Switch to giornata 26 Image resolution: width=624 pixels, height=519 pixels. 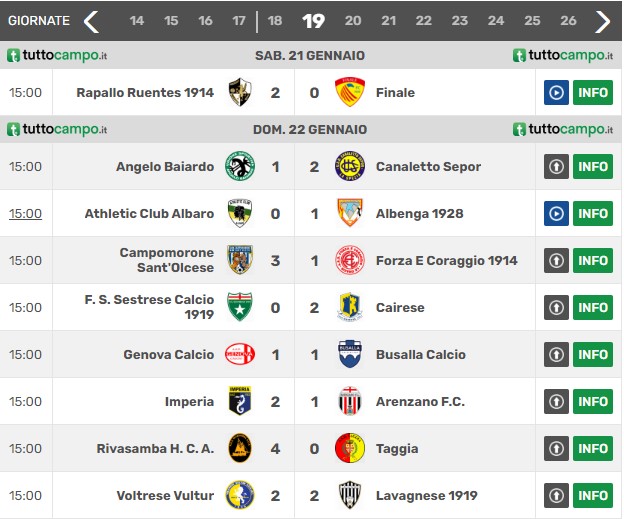[568, 21]
